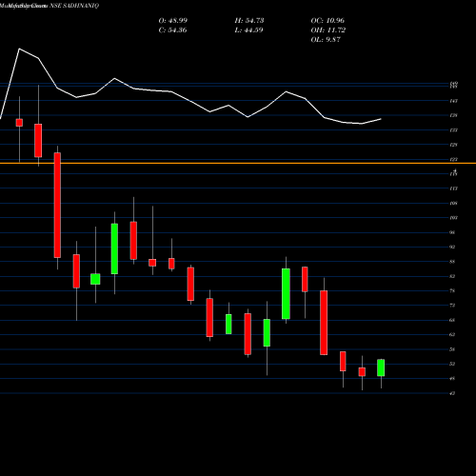Click the orange horizontal price line
The image size is (476, 476).
(238, 163)
